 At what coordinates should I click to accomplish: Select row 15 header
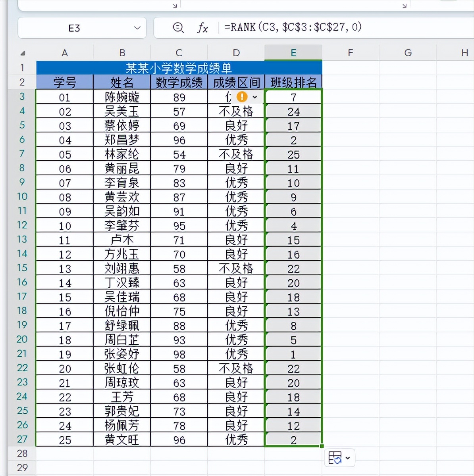[22, 268]
